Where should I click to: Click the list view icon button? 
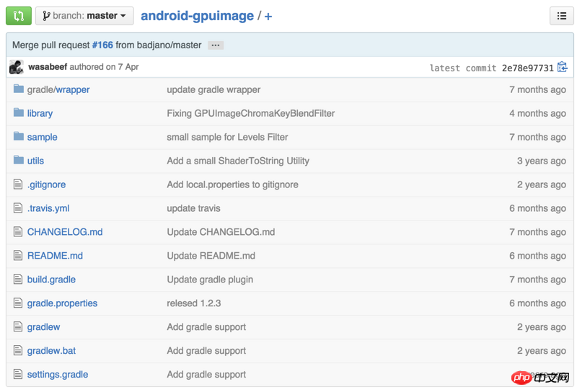(561, 15)
